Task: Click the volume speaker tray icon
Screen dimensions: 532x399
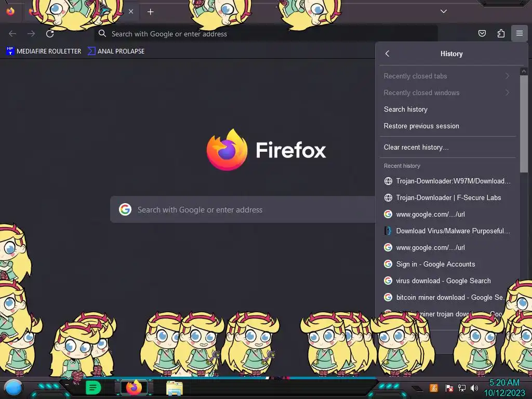Action: [x=474, y=388]
